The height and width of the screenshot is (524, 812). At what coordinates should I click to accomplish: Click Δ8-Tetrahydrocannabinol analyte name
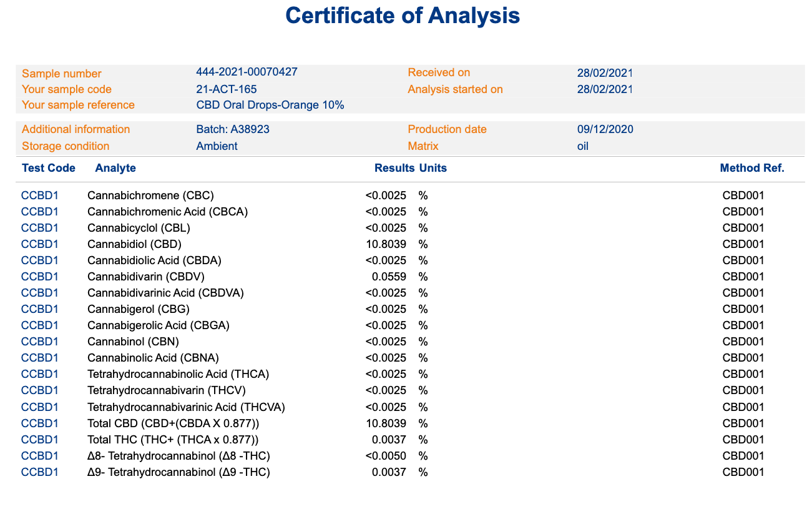179,456
